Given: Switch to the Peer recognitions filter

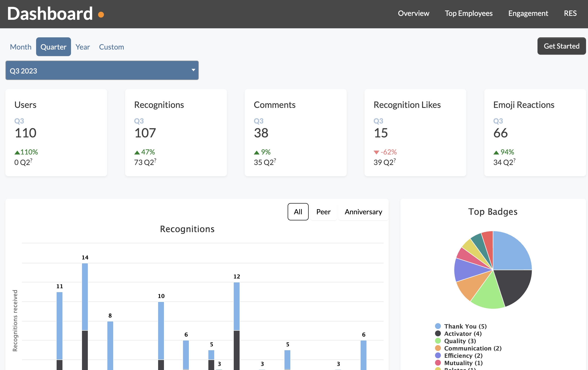Looking at the screenshot, I should tap(323, 212).
